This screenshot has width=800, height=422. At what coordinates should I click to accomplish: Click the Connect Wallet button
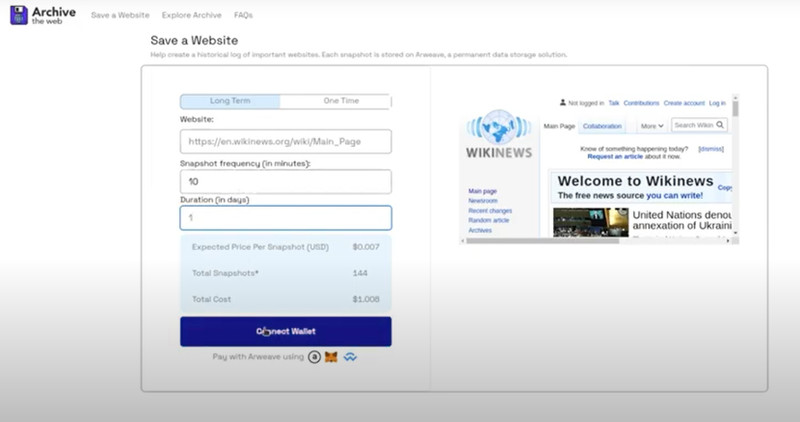286,332
